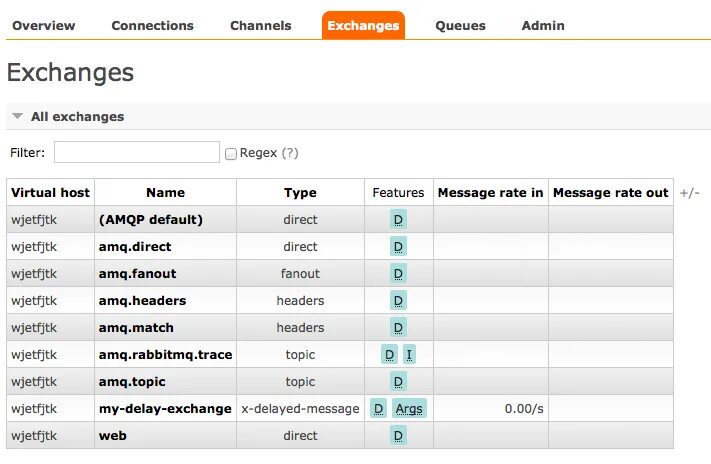Screen dimensions: 711x464
Task: Click the D badge for amq.direct
Action: [398, 247]
